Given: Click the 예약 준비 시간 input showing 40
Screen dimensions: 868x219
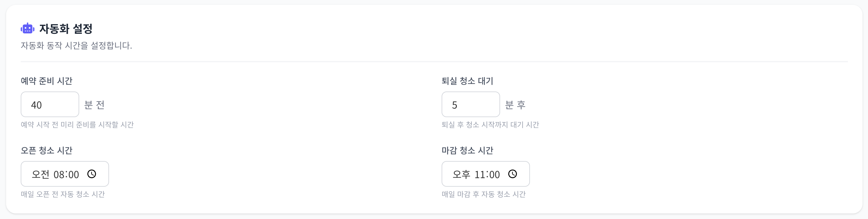Looking at the screenshot, I should pyautogui.click(x=50, y=104).
